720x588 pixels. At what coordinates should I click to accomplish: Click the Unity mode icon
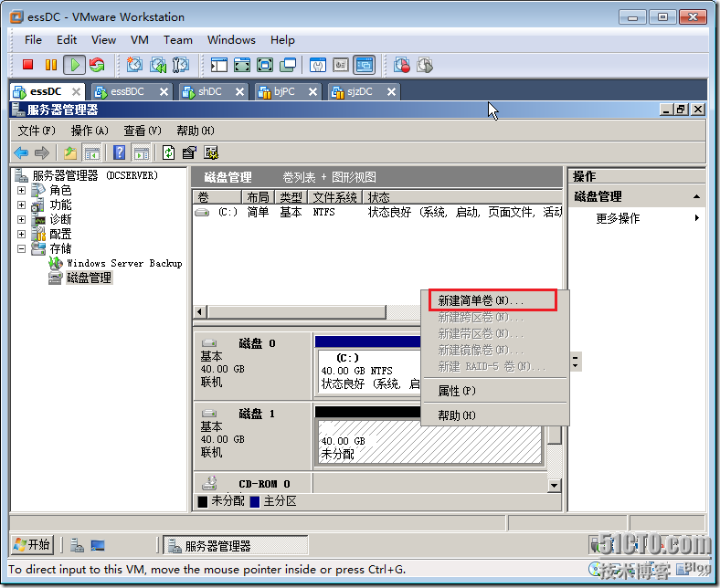288,65
